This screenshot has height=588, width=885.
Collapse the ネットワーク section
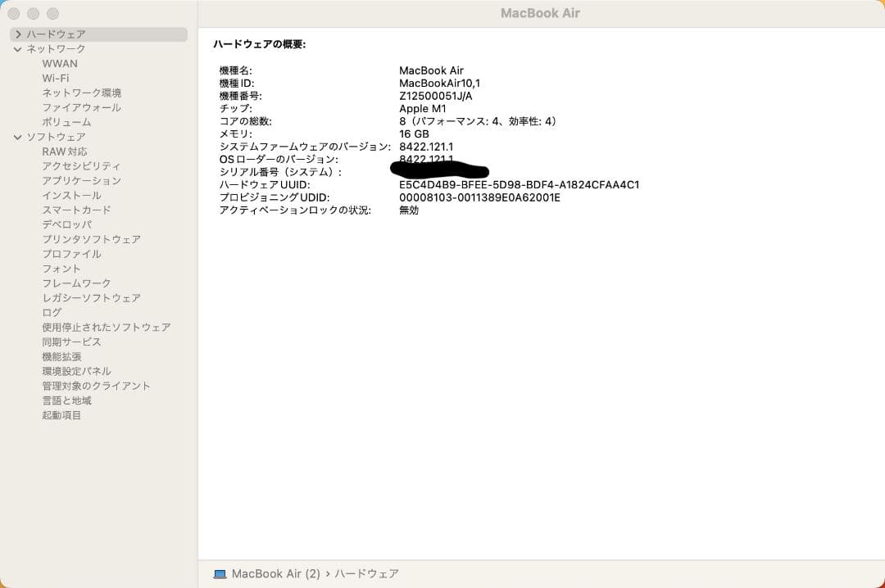pos(17,48)
